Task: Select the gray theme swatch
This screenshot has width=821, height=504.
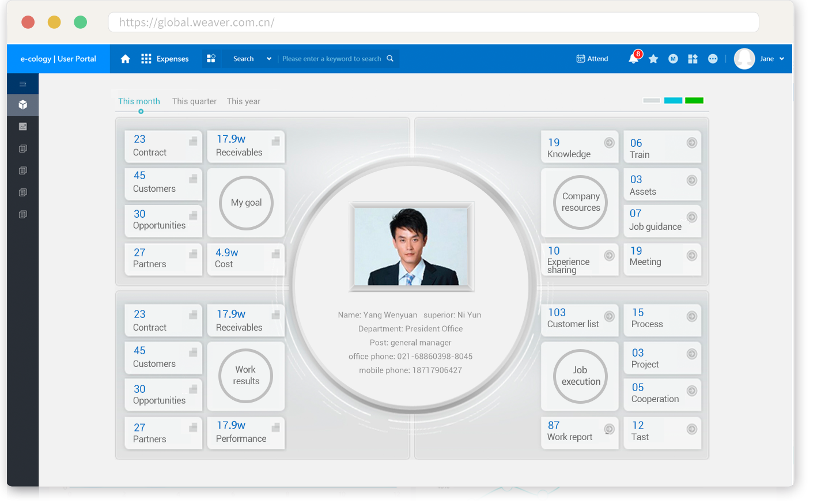Action: (652, 100)
